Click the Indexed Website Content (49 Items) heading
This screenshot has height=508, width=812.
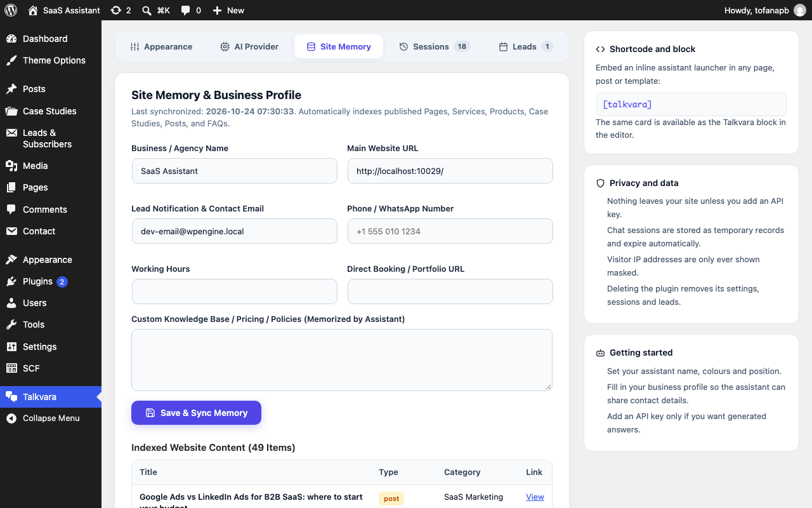click(213, 448)
